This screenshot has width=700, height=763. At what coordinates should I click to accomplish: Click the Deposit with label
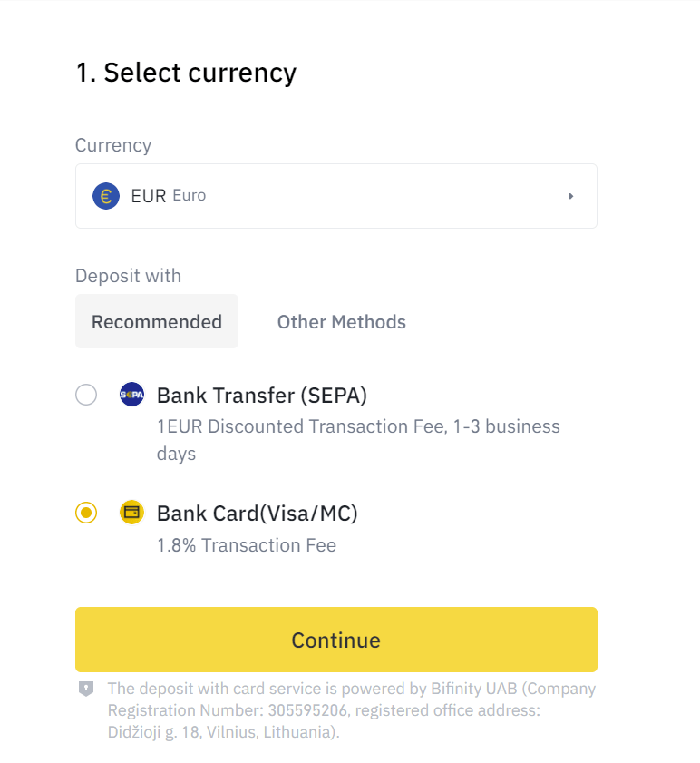click(127, 276)
